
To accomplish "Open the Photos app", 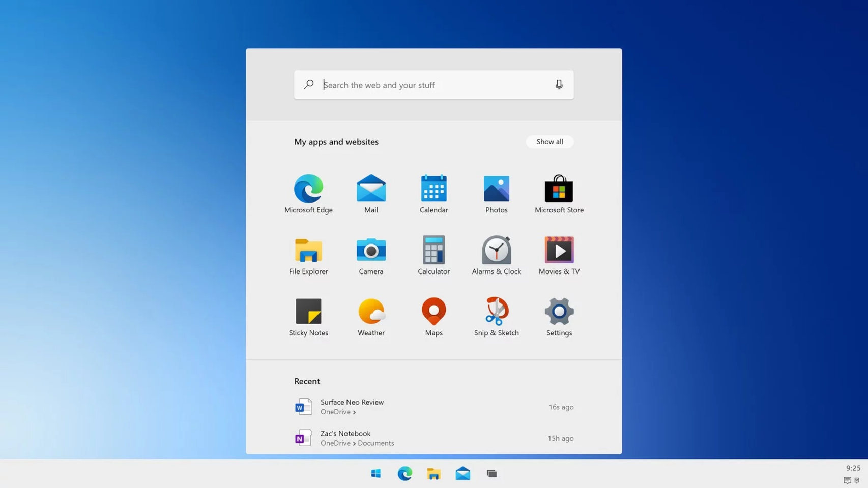I will 496,193.
